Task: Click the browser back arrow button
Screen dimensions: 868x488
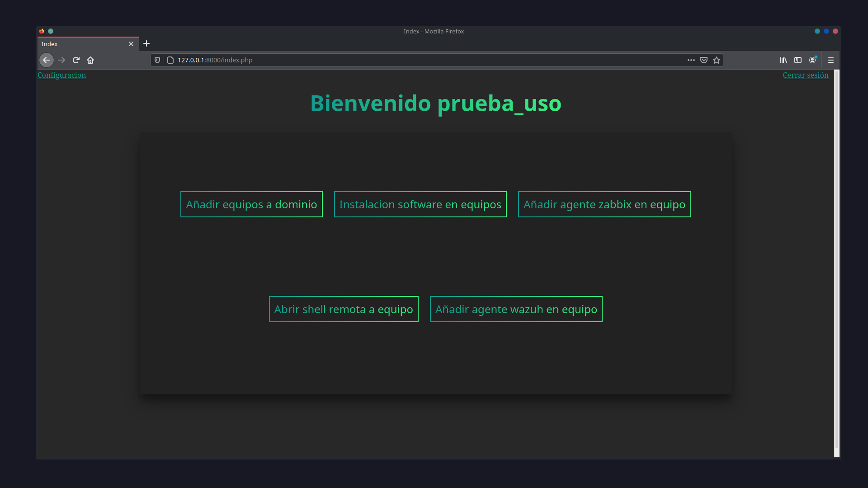Action: point(46,60)
